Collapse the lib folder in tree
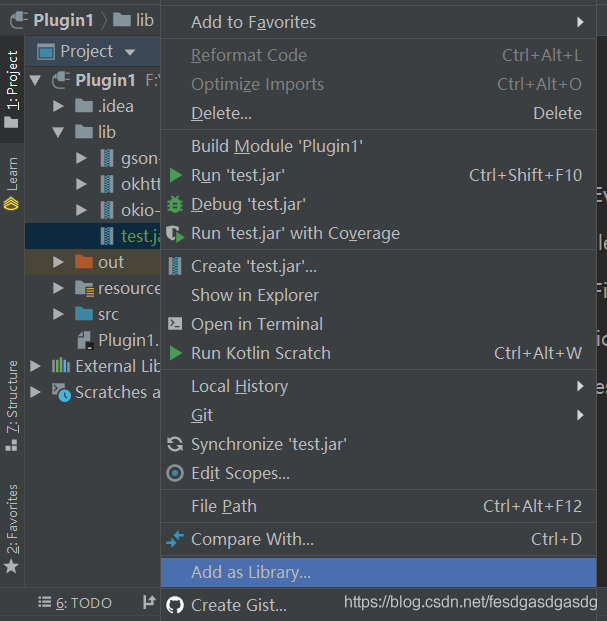 (59, 132)
